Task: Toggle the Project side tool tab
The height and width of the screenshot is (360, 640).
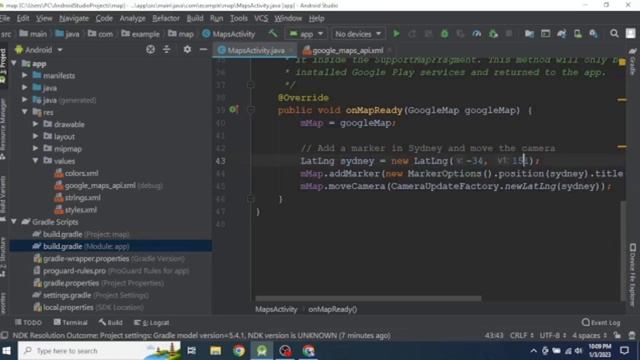Action: point(3,66)
